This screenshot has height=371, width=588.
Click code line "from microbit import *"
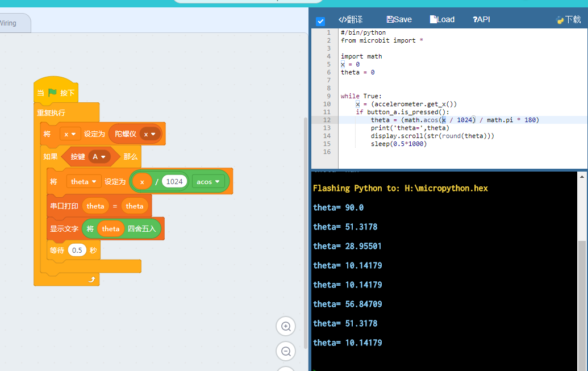pos(382,40)
